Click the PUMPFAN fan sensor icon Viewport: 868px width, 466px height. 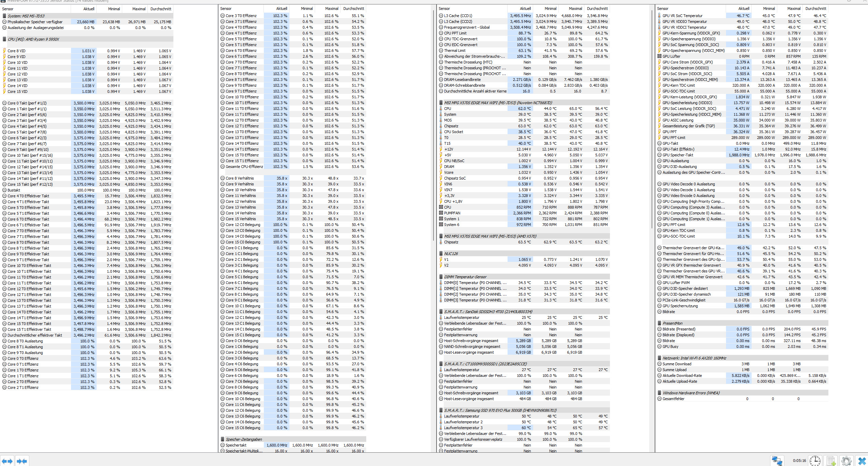pyautogui.click(x=441, y=213)
